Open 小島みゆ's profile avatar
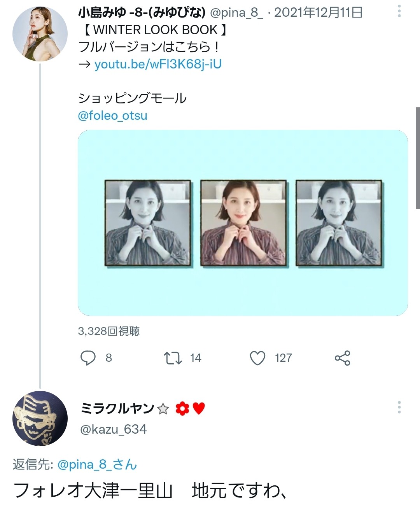The width and height of the screenshot is (420, 513). click(x=40, y=34)
